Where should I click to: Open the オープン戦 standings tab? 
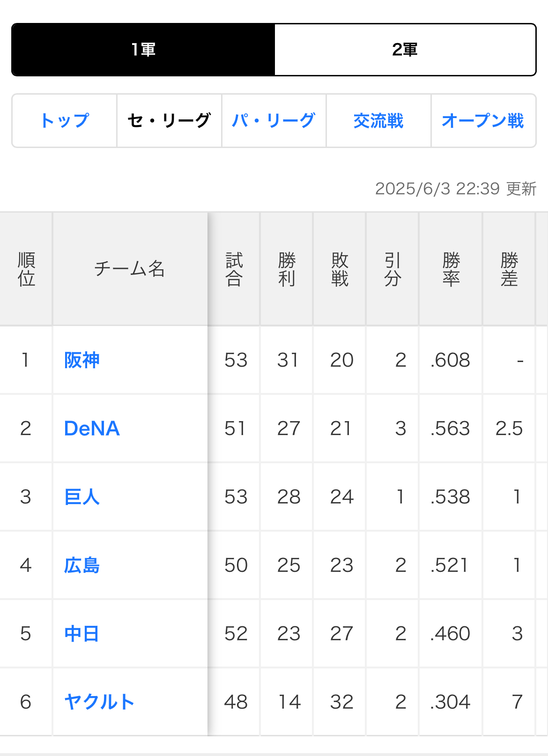point(483,121)
